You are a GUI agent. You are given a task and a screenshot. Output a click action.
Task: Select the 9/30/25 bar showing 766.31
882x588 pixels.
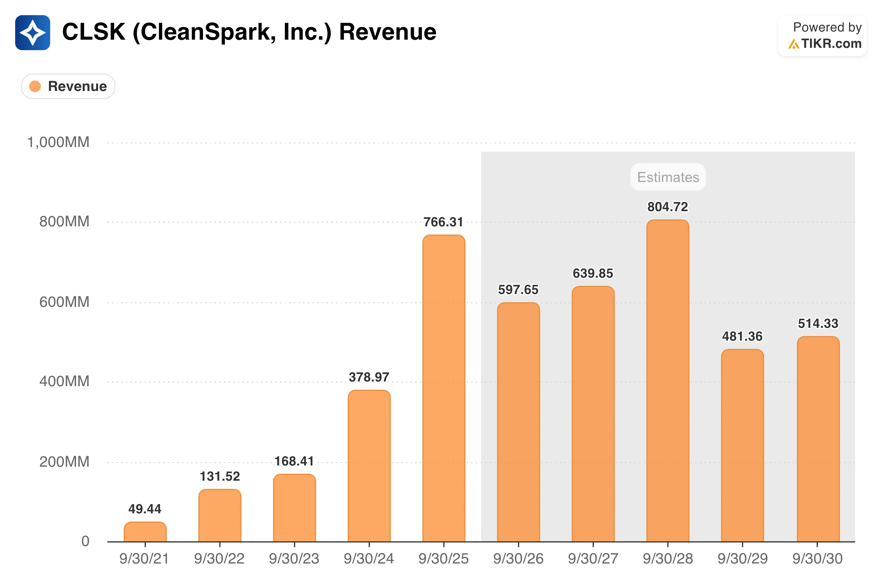[x=444, y=388]
